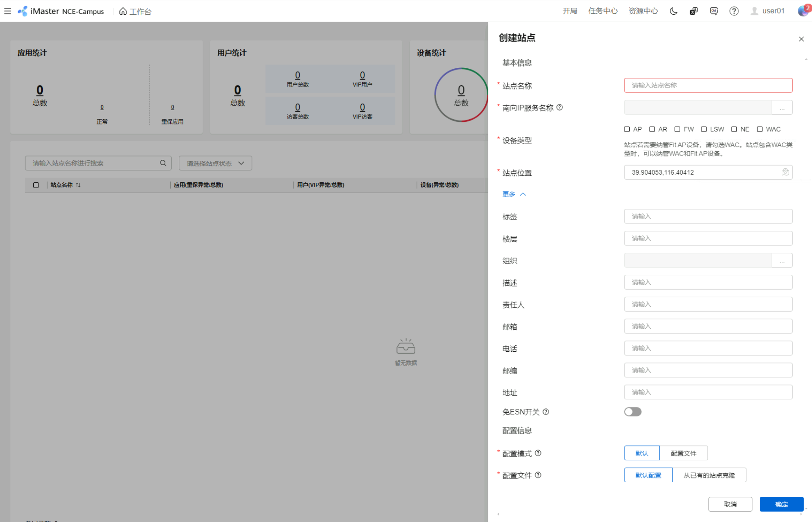Open the help question mark icon
This screenshot has width=812, height=522.
coord(734,11)
